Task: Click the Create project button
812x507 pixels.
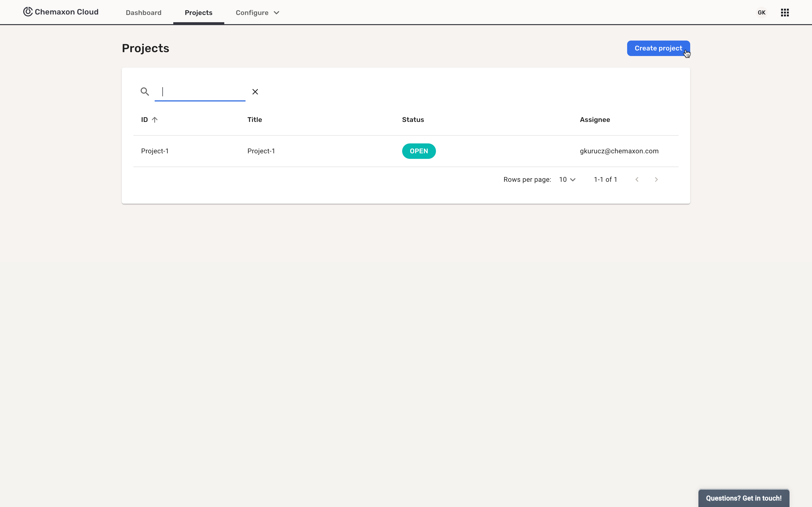Action: point(658,48)
